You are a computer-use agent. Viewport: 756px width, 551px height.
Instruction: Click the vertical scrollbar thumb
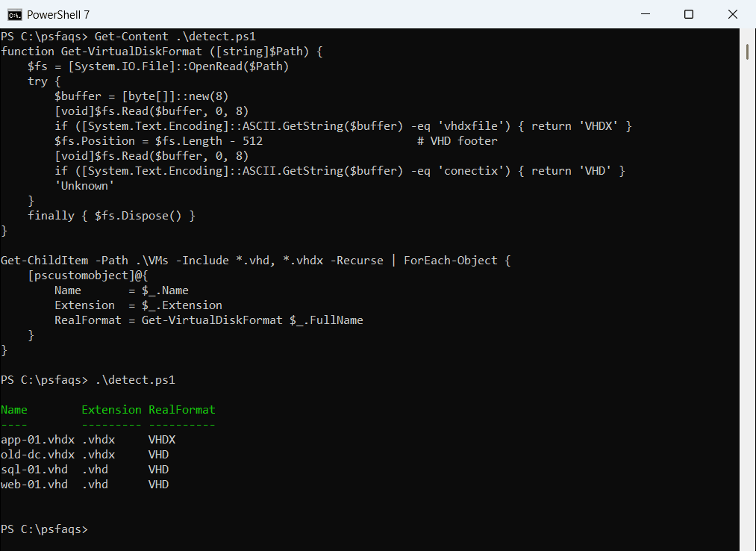click(x=747, y=52)
